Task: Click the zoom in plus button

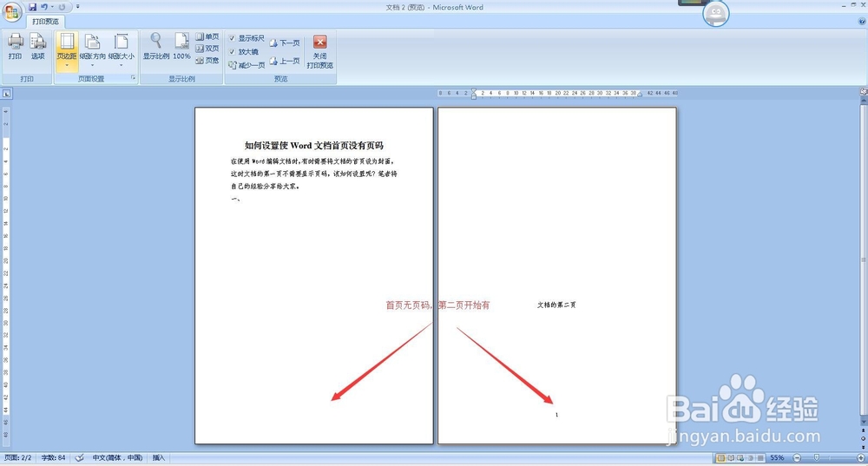Action: point(861,457)
